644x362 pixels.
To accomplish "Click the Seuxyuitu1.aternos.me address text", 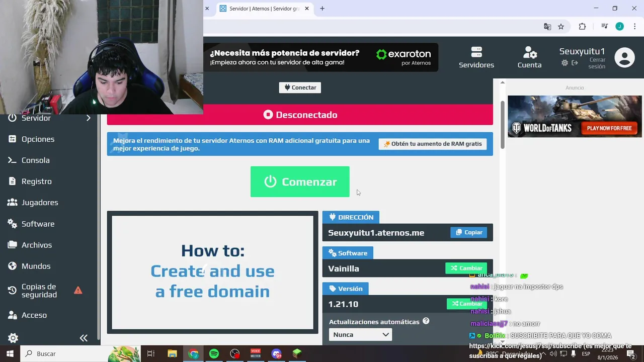I will (x=376, y=233).
